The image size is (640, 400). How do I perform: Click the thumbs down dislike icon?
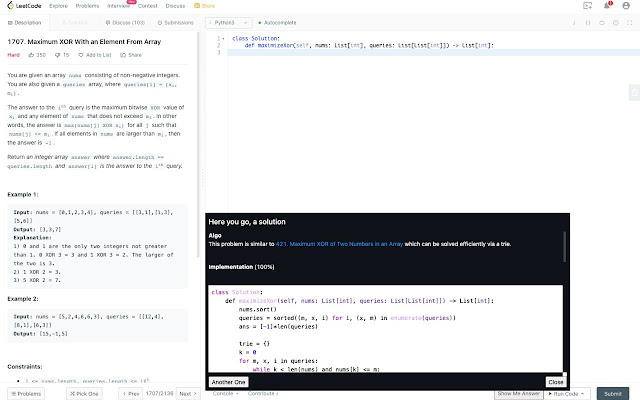coord(58,55)
